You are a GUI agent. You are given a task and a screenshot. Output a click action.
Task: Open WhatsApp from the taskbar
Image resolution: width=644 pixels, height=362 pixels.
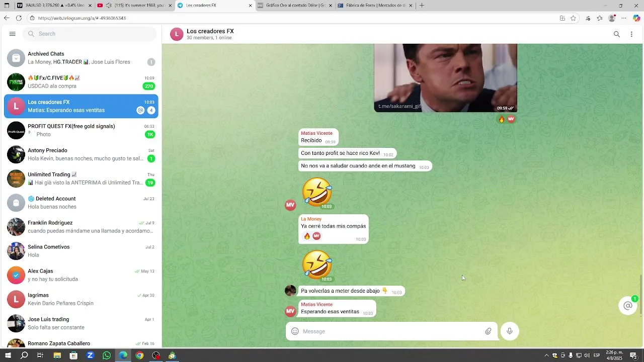pyautogui.click(x=106, y=355)
